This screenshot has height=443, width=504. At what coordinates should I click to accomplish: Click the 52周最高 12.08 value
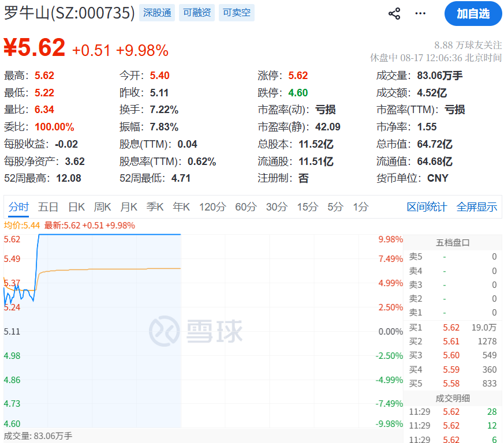[69, 178]
